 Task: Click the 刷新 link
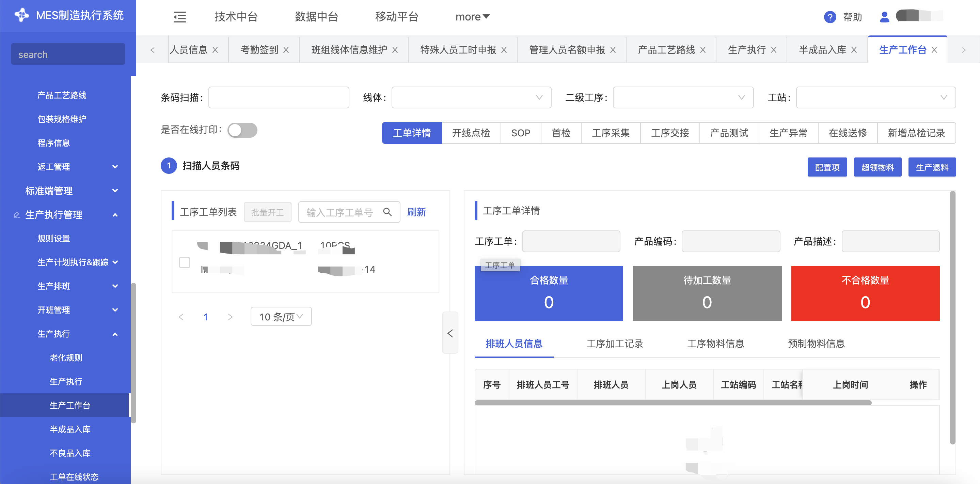click(416, 212)
